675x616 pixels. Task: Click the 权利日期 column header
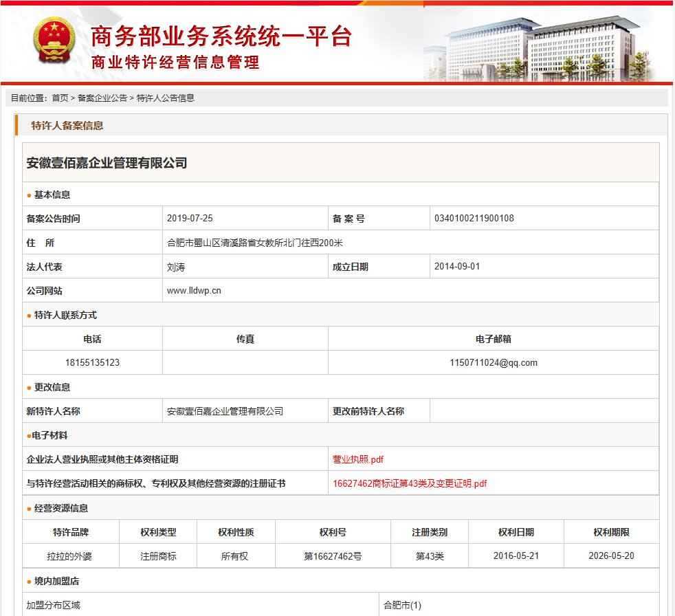point(516,532)
